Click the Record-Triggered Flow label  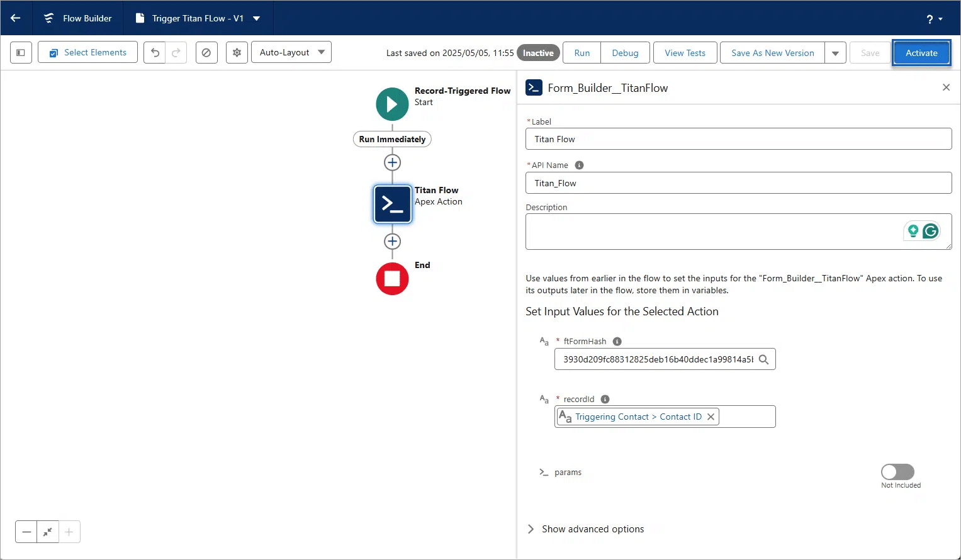point(463,91)
